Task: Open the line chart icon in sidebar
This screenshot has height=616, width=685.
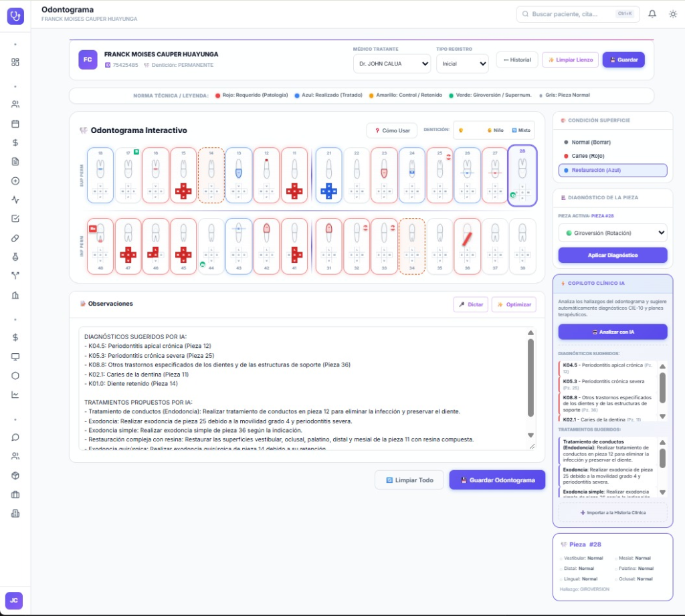Action: tap(15, 395)
